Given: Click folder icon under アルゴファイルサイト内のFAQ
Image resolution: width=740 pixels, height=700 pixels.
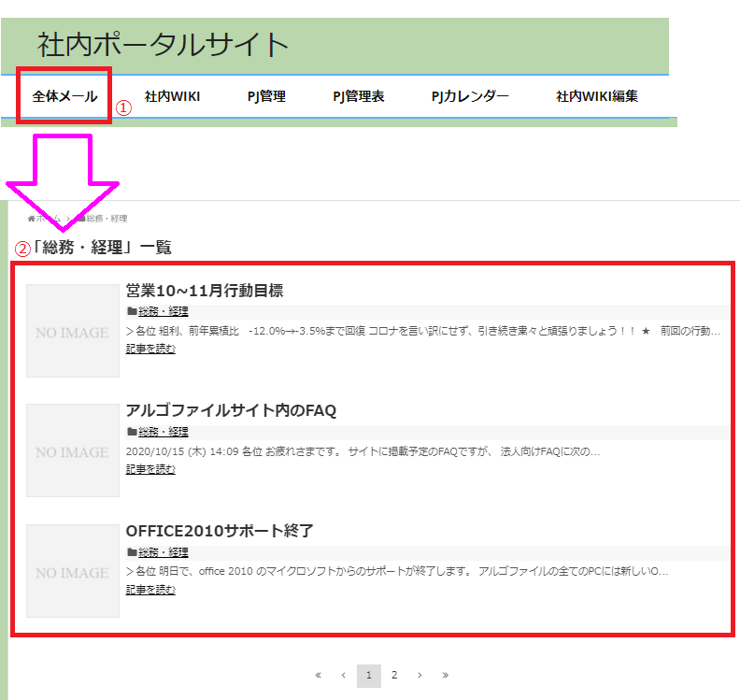Looking at the screenshot, I should coord(131,432).
